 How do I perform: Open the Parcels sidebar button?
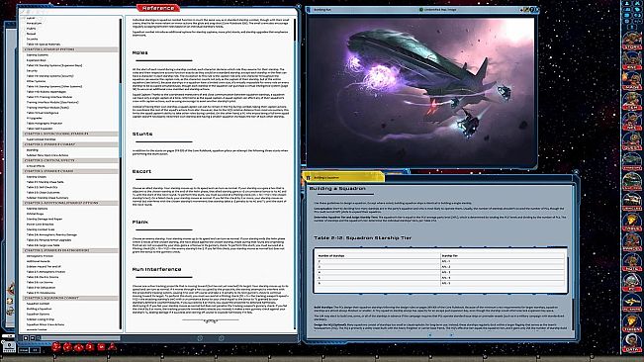632,241
